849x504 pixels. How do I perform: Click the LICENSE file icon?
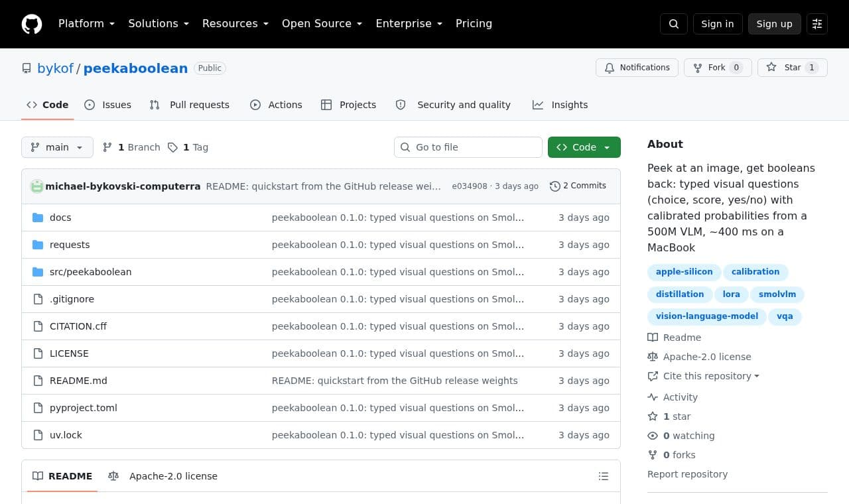[x=38, y=353]
